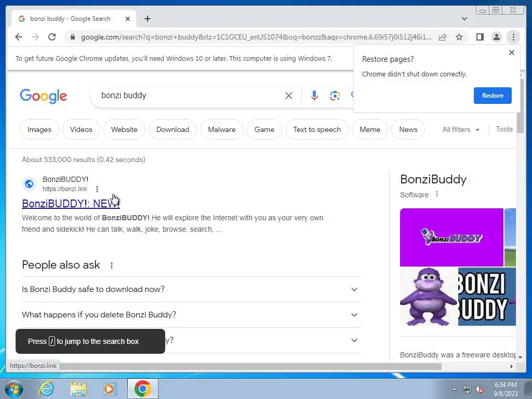Open the tab search chevron in title bar
The image size is (532, 399).
pyautogui.click(x=464, y=19)
